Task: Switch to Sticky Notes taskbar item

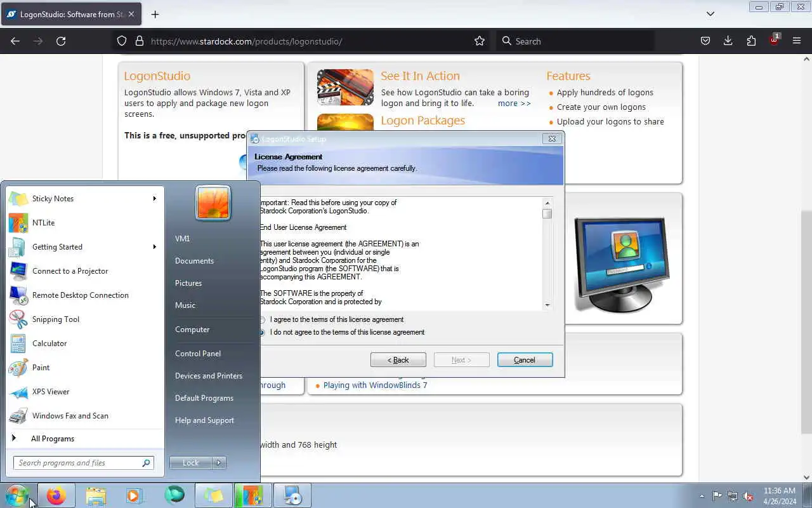Action: [214, 495]
